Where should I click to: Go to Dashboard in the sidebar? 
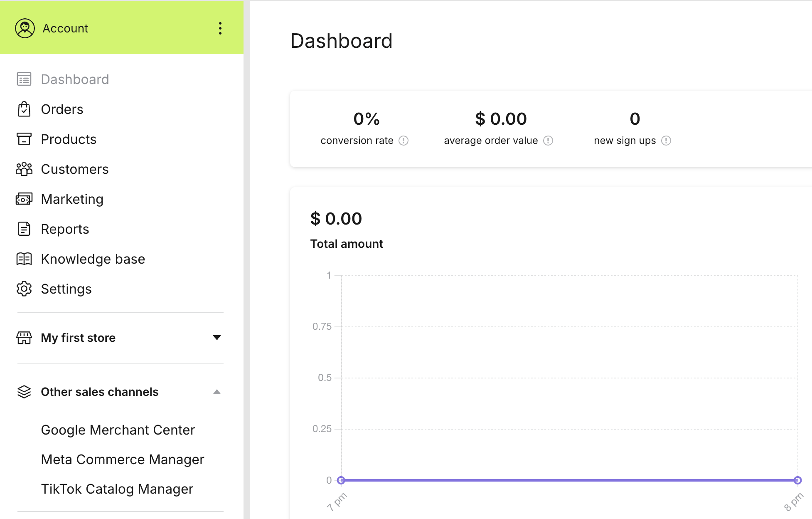tap(75, 79)
